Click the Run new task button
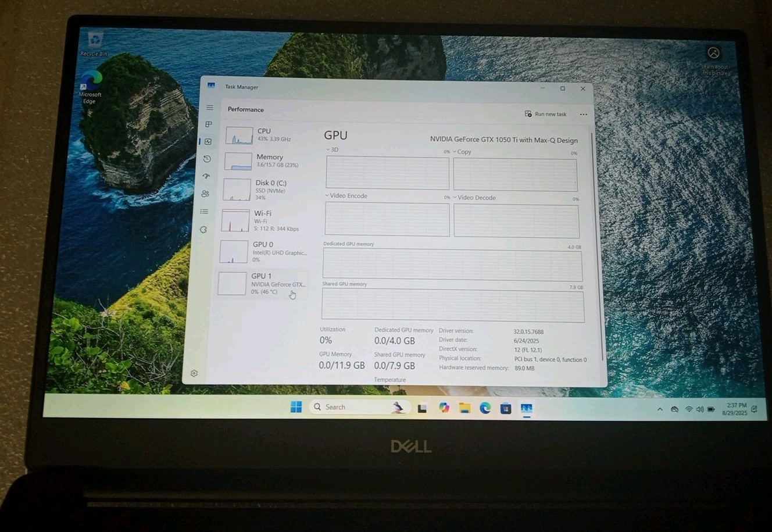 click(x=545, y=114)
